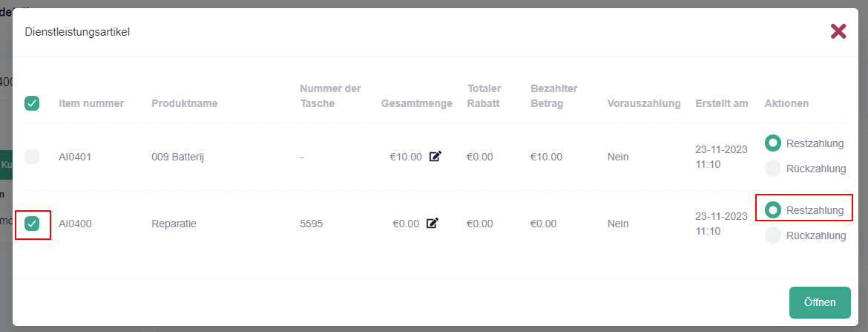
Task: Click item number AI0401
Action: click(x=75, y=157)
